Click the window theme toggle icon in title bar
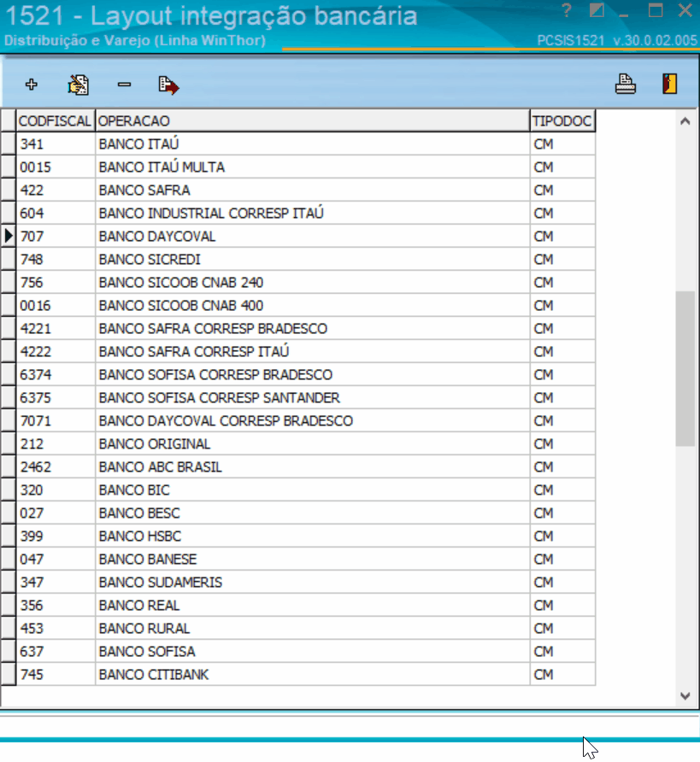 point(597,10)
